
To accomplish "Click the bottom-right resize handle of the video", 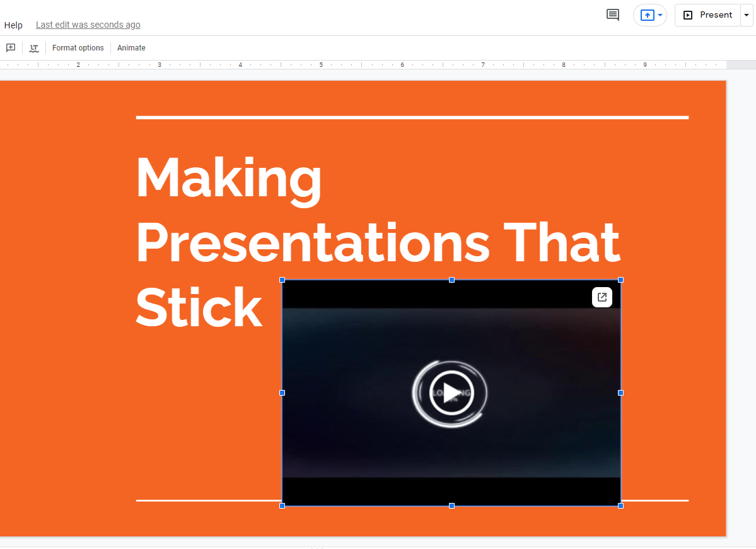I will coord(620,505).
